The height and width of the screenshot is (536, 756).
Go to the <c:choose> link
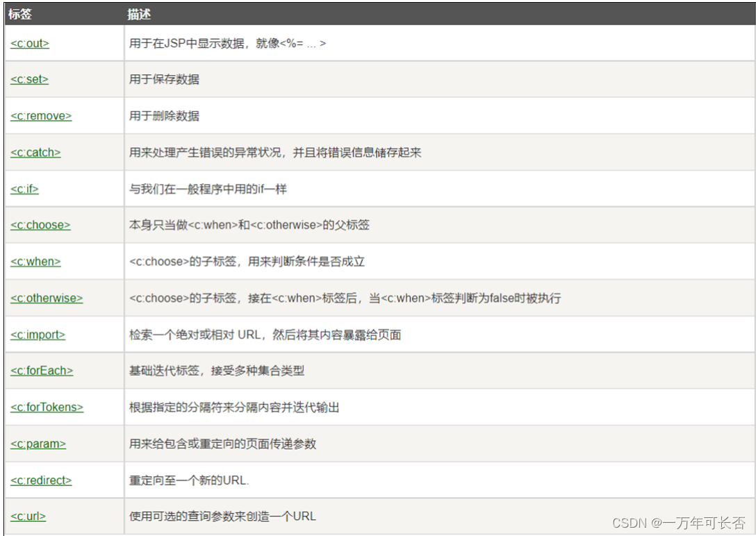[x=40, y=225]
